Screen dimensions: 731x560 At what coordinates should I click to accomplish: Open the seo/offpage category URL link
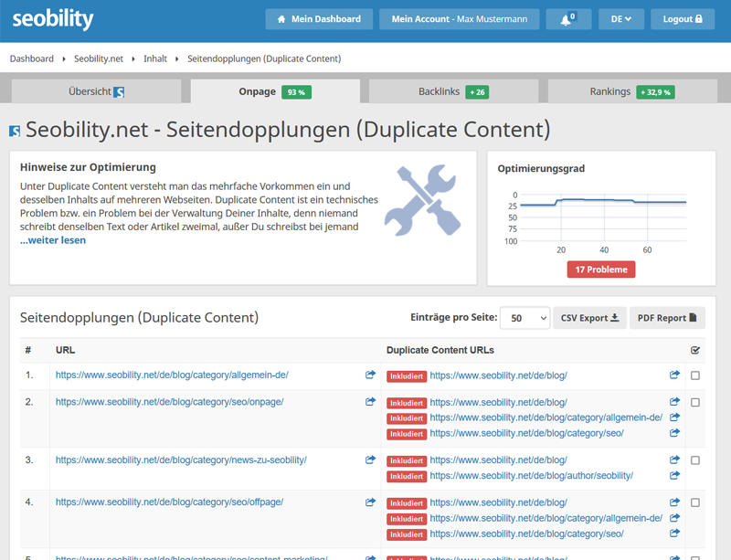(169, 502)
